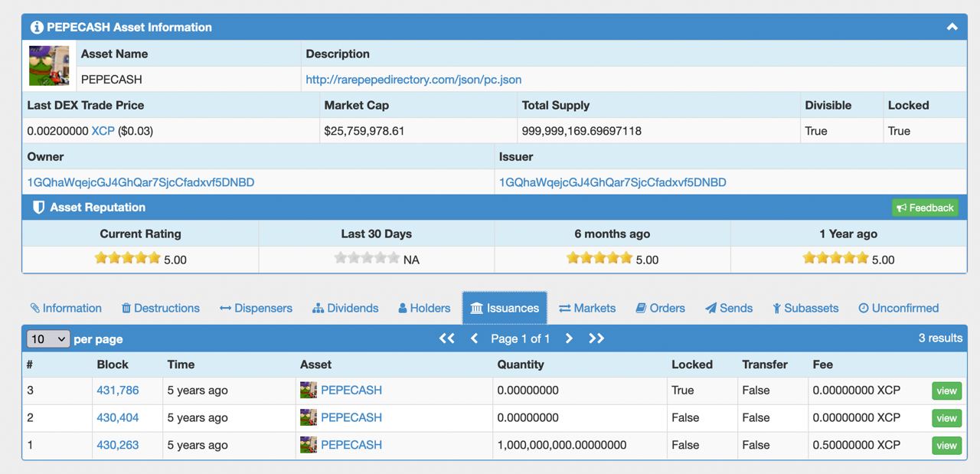
Task: Switch to the Markets tab
Action: tap(587, 308)
